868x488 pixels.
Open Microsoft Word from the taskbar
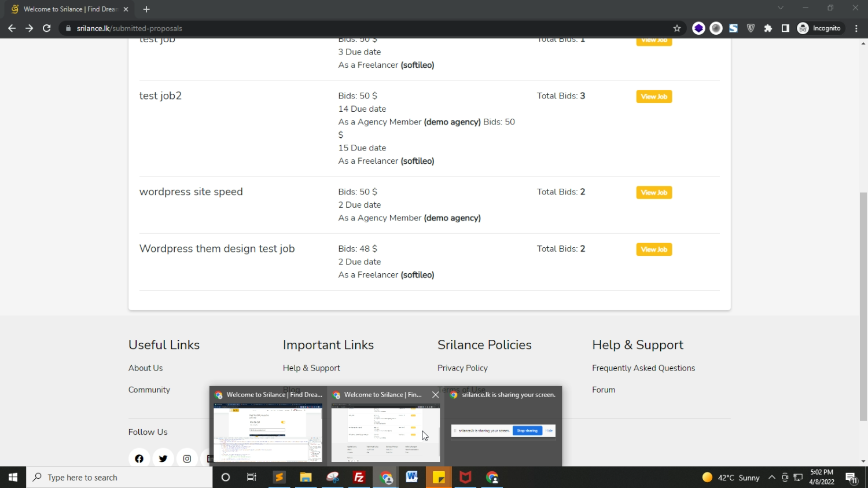(412, 478)
